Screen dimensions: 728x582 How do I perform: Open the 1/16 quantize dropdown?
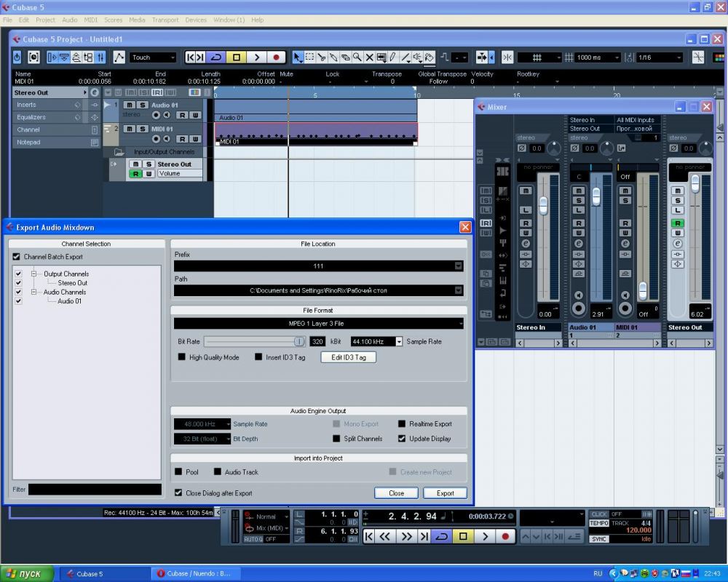660,57
